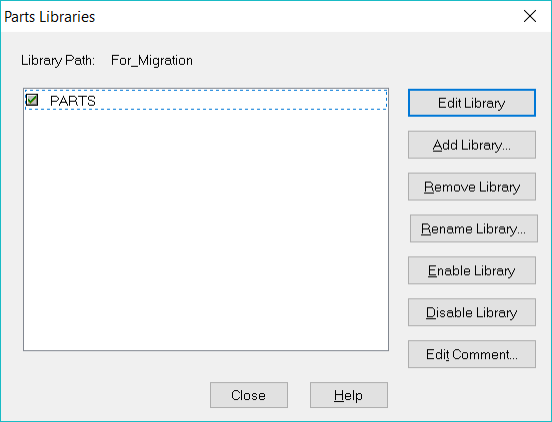Open the Edit Comment dialog

click(472, 354)
